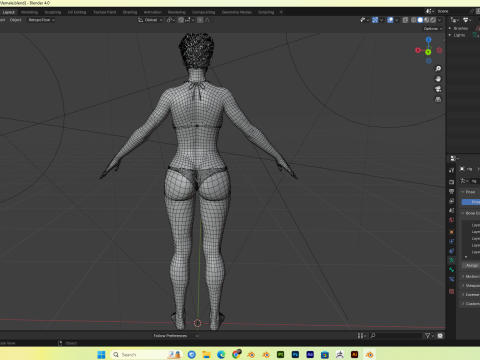Image resolution: width=480 pixels, height=360 pixels.
Task: Open File Explorer from the taskbar
Action: pos(206,354)
